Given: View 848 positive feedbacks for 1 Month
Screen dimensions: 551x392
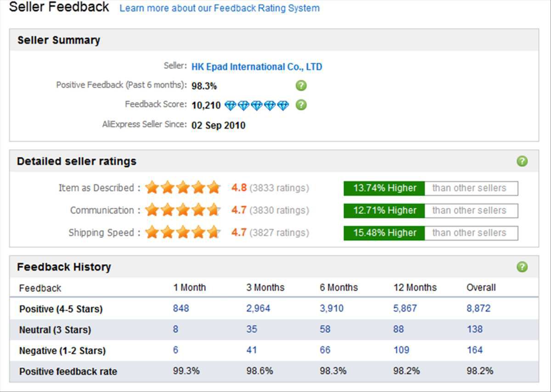Looking at the screenshot, I should tap(181, 308).
